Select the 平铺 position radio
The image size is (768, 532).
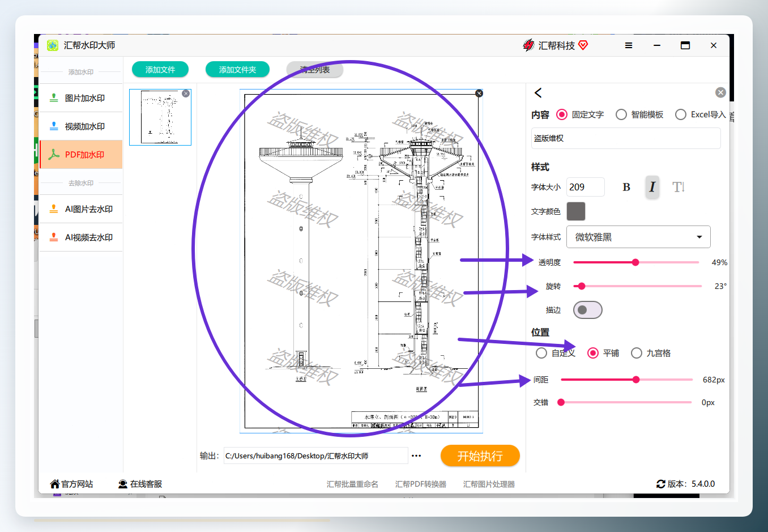click(x=593, y=353)
